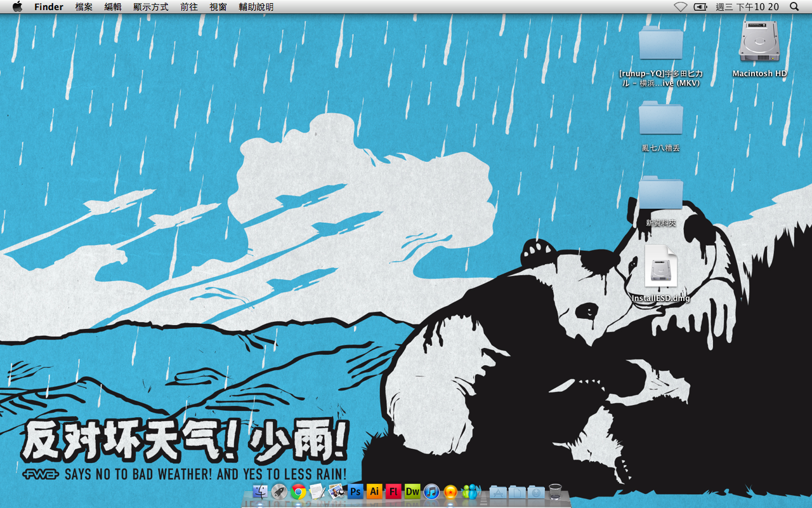Select the Macintosh HD drive icon
This screenshot has height=508, width=812.
pos(759,41)
